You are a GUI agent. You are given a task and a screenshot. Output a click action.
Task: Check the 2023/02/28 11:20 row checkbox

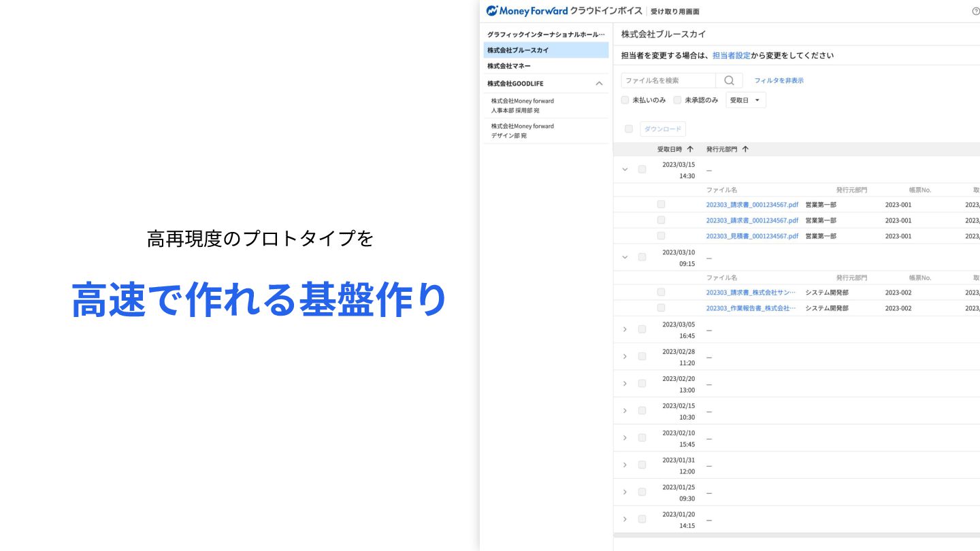point(642,356)
